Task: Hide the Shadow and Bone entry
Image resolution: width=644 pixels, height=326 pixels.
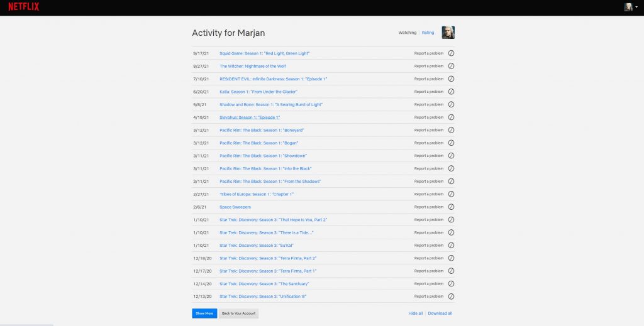Action: (x=451, y=104)
